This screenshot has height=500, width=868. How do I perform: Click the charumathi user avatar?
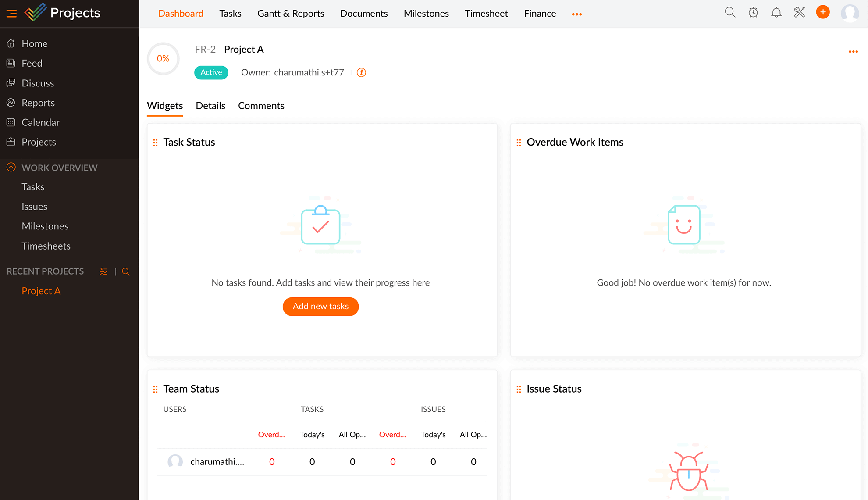coord(174,461)
